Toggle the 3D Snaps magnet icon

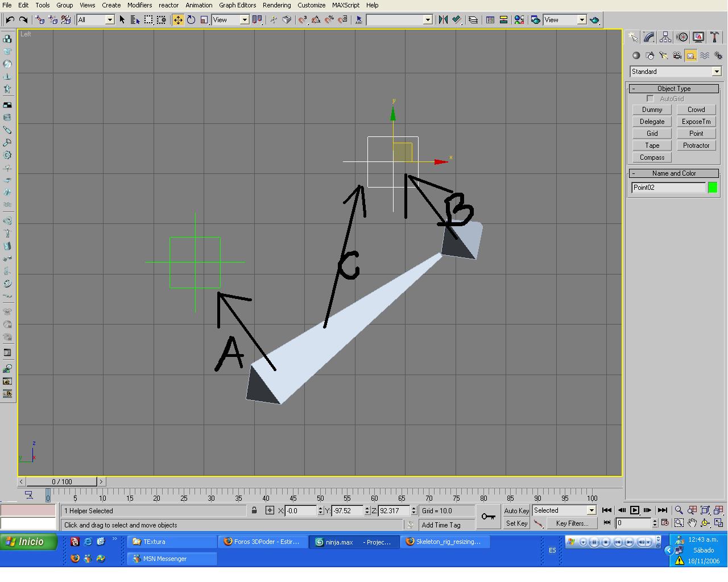[303, 20]
